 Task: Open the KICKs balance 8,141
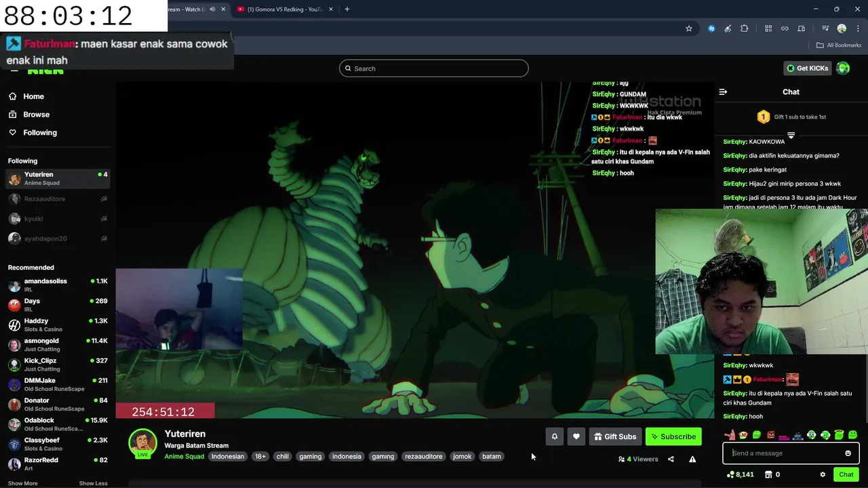point(740,474)
